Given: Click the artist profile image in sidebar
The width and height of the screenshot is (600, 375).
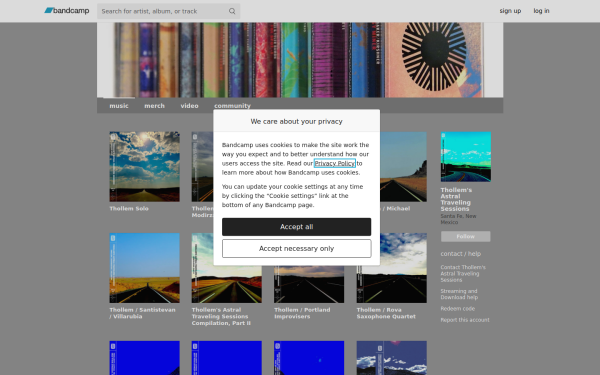Looking at the screenshot, I should click(466, 157).
